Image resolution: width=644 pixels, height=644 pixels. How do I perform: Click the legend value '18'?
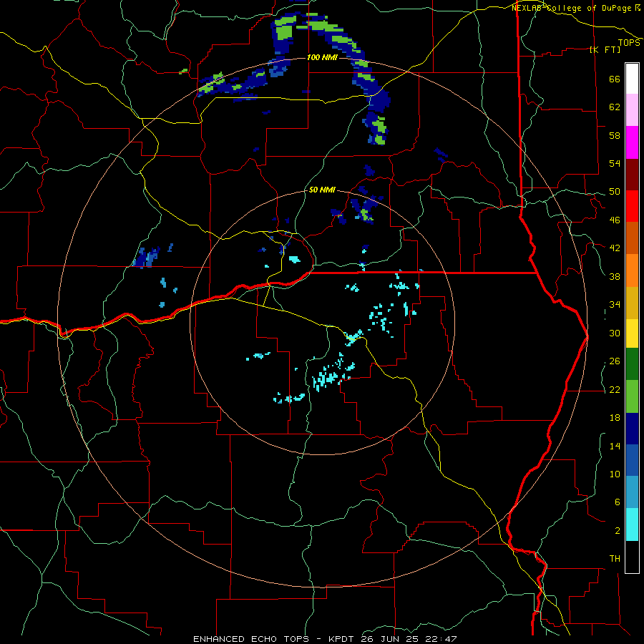pos(615,418)
